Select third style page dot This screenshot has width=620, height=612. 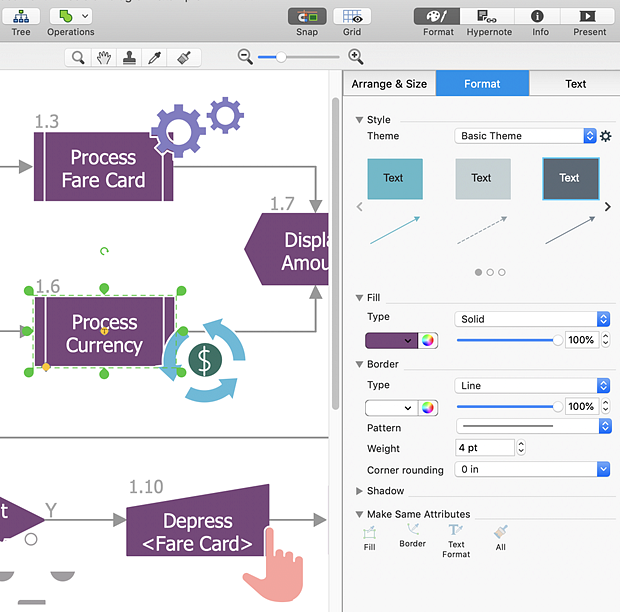[502, 272]
